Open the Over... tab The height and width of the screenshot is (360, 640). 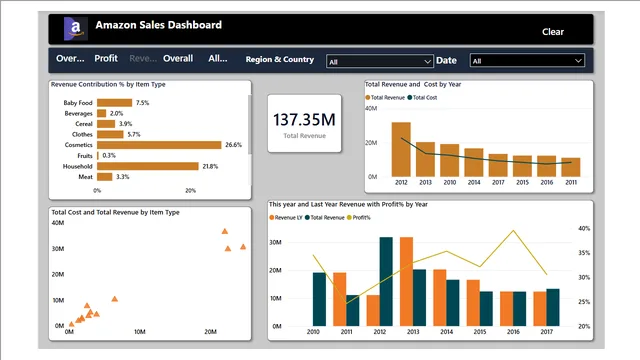[x=70, y=58]
